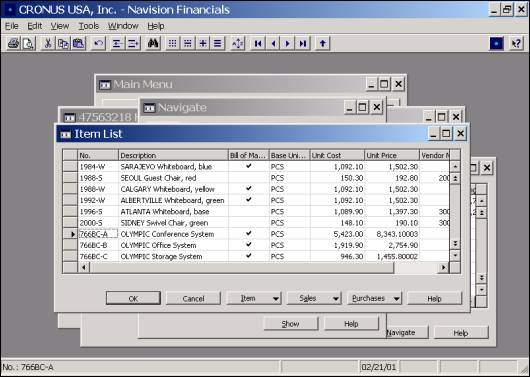Click empty Bill of Materials cell for 2000-S
Image resolution: width=530 pixels, height=377 pixels.
point(249,223)
